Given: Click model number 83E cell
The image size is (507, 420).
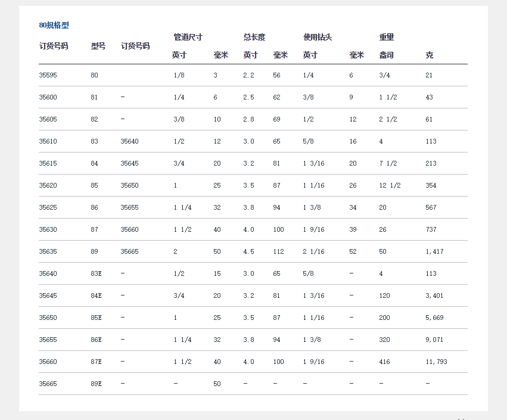Looking at the screenshot, I should (x=97, y=273).
